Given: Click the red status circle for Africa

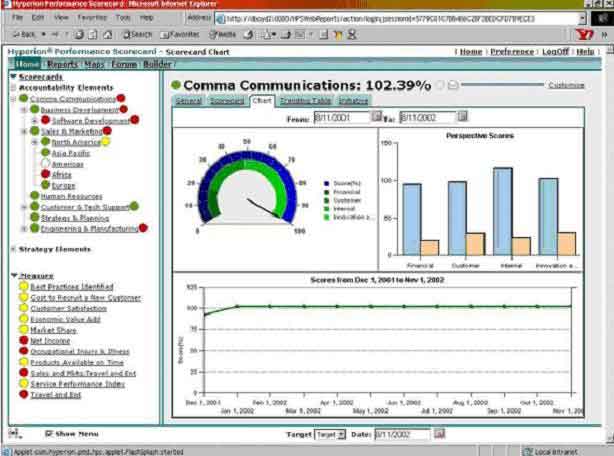Looking at the screenshot, I should pos(45,174).
